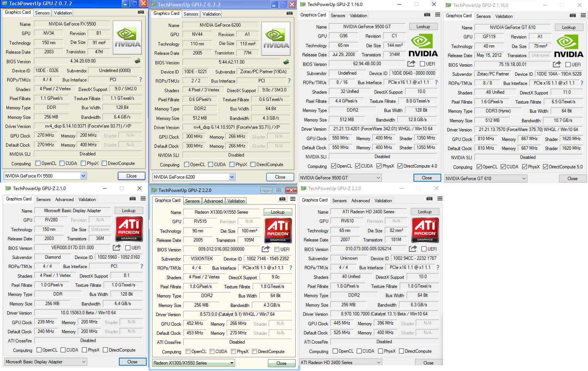Click Bus Interface question mark in Radeon HD 2400 window

(438, 267)
